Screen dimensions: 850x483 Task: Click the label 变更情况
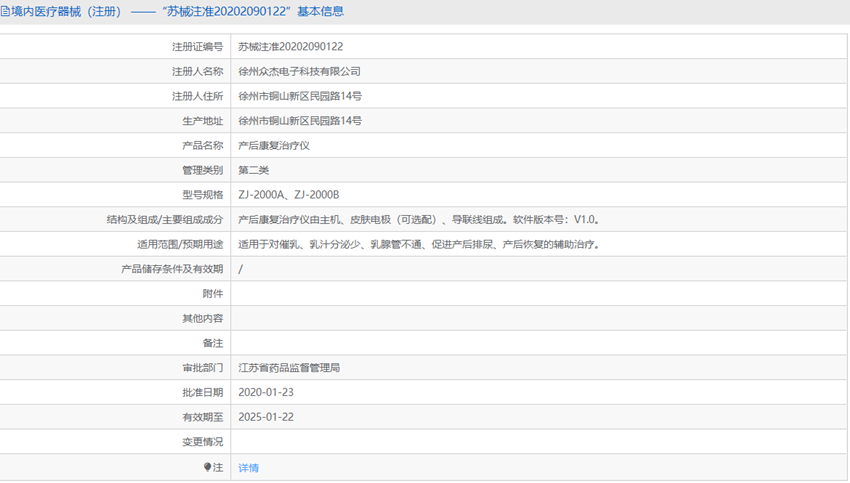pos(202,442)
